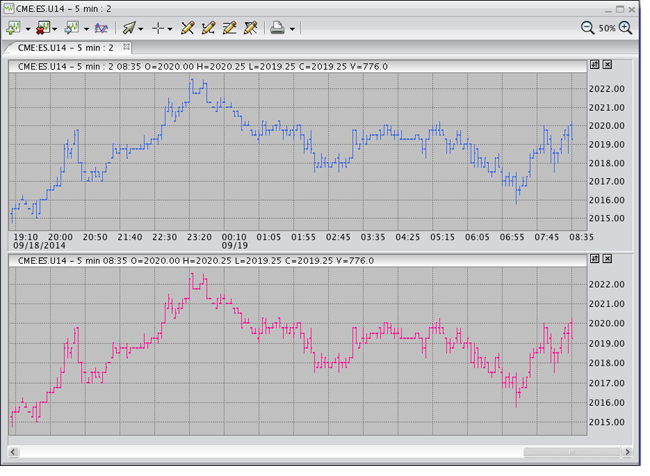Click the 2022.00 price label on top chart
The image size is (650, 476).
click(x=607, y=89)
